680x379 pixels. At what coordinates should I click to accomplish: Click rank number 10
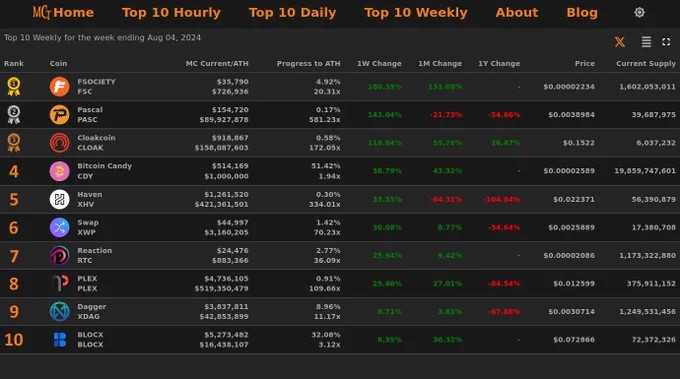14,340
